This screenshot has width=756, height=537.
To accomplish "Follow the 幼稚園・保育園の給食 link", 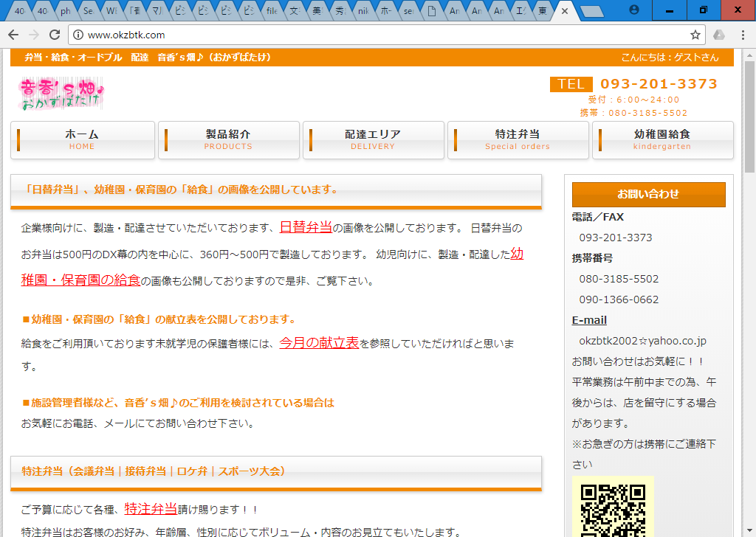I will 80,280.
